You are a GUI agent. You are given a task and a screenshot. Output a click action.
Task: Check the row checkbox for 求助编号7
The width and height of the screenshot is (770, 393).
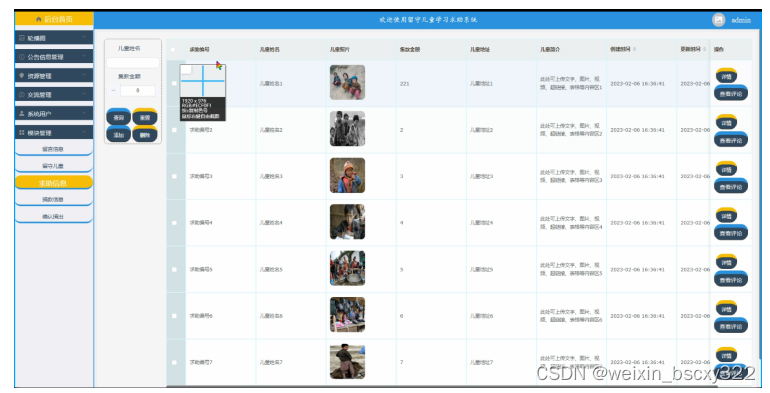click(x=174, y=363)
